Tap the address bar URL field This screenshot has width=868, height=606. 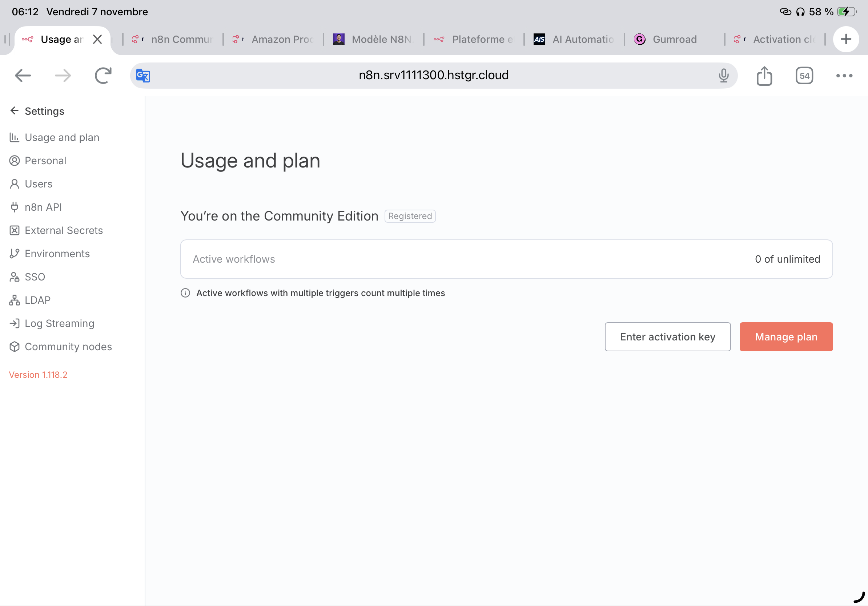[433, 76]
